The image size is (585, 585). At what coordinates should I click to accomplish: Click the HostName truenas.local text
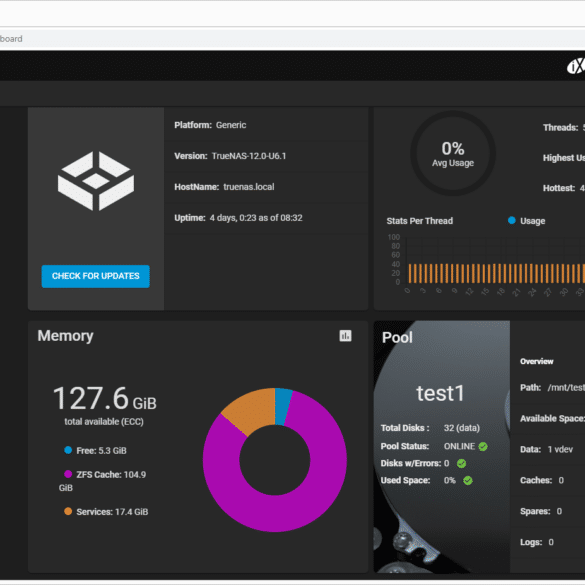click(224, 187)
